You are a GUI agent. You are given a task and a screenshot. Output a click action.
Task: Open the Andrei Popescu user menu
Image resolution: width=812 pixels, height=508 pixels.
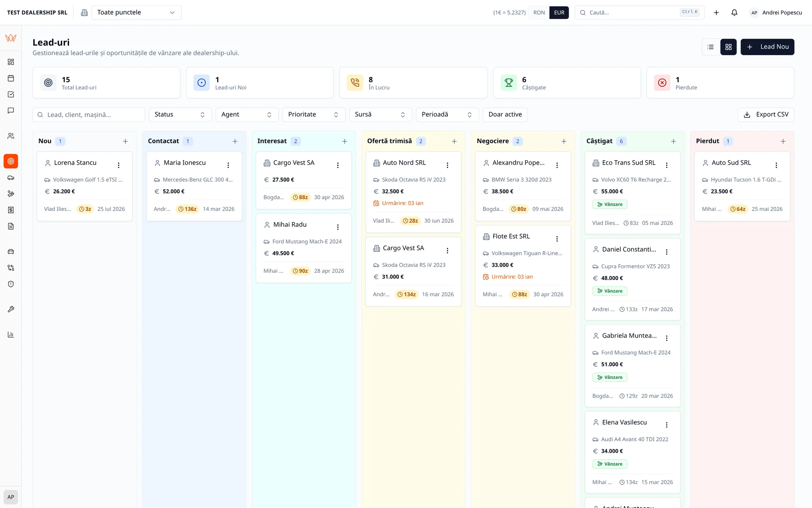[x=776, y=13]
